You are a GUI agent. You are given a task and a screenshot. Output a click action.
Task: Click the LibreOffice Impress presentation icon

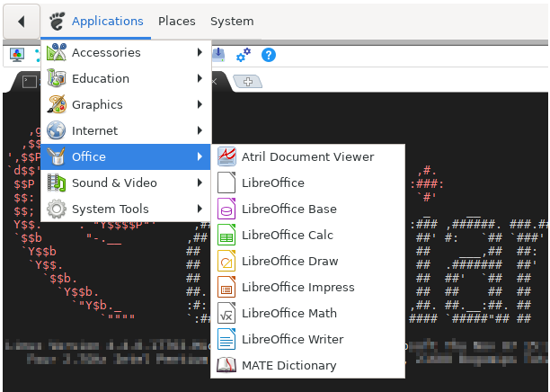(x=226, y=287)
